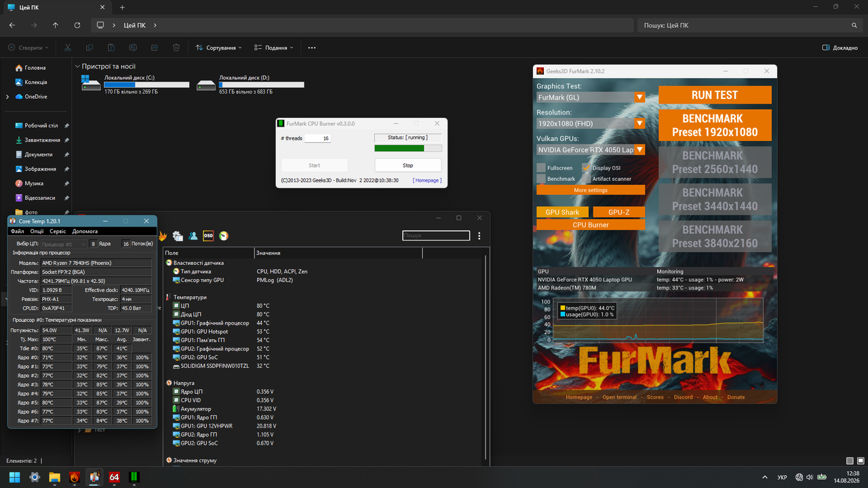Open the Scores link in FurMark's footer
Image resolution: width=868 pixels, height=488 pixels.
pos(655,397)
